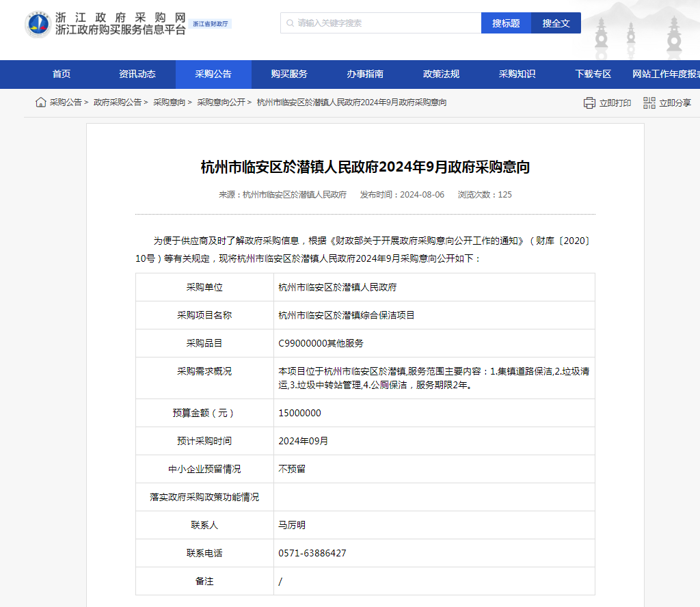Click the contact name 马厉明
Screen dimensions: 700x607
pos(292,526)
